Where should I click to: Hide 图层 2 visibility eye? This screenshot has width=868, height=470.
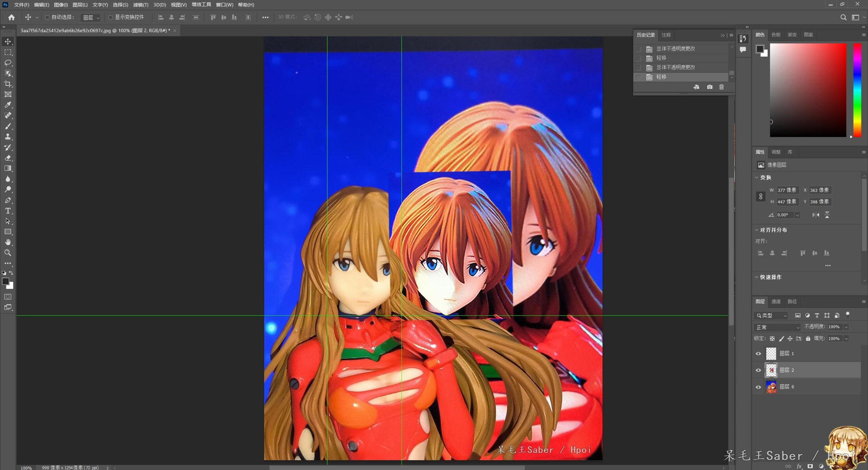tap(758, 370)
